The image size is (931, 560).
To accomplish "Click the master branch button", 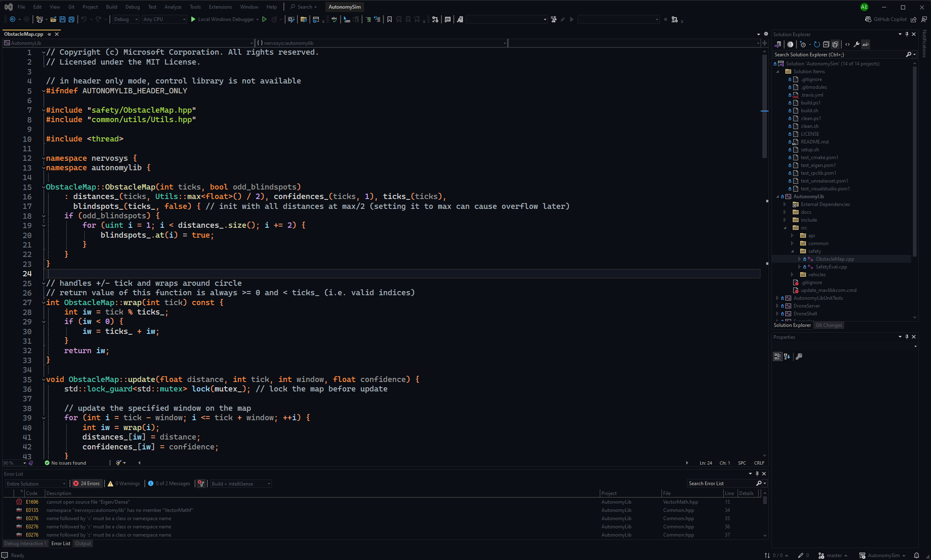I will 834,555.
